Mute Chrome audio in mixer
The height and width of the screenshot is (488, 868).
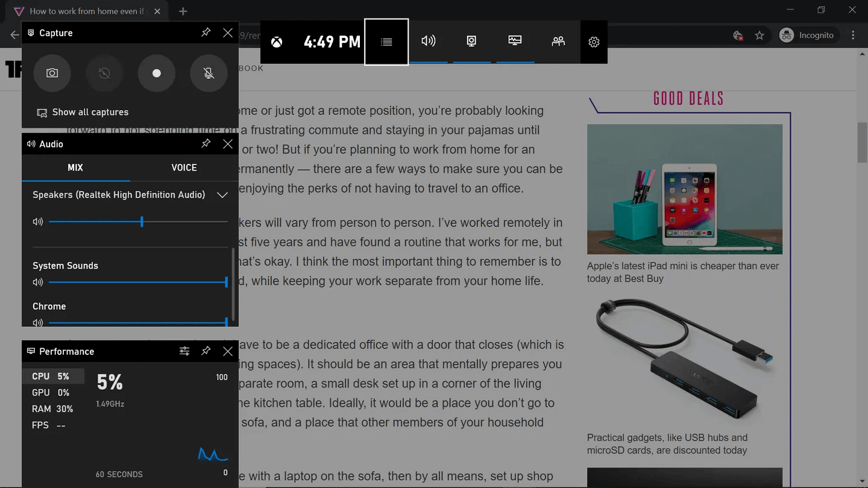point(38,322)
